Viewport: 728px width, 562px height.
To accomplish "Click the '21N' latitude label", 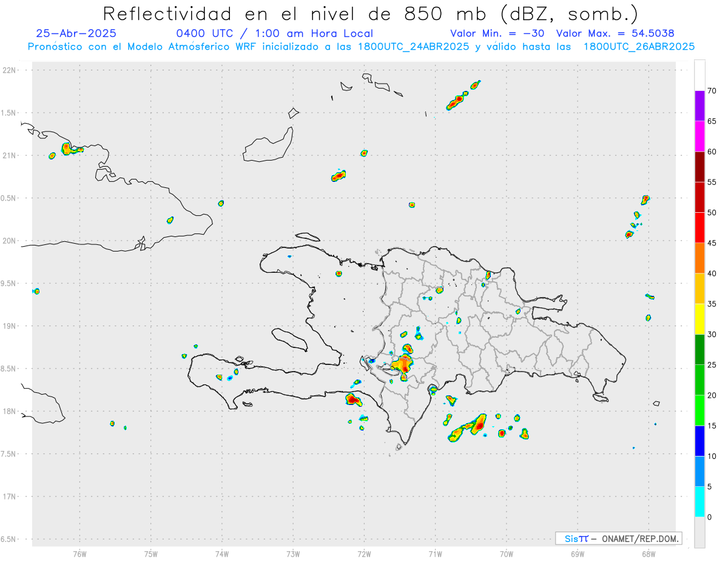I will coord(10,155).
